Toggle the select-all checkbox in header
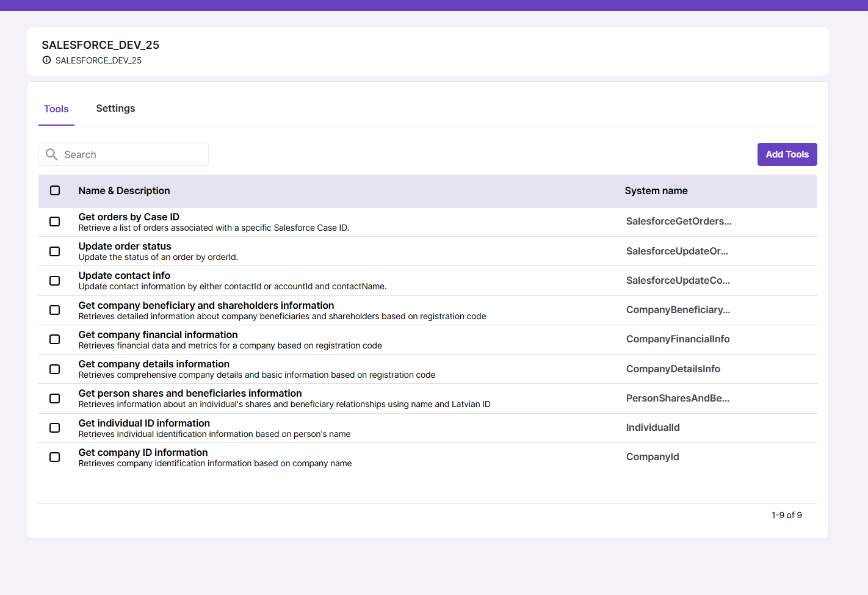 55,190
